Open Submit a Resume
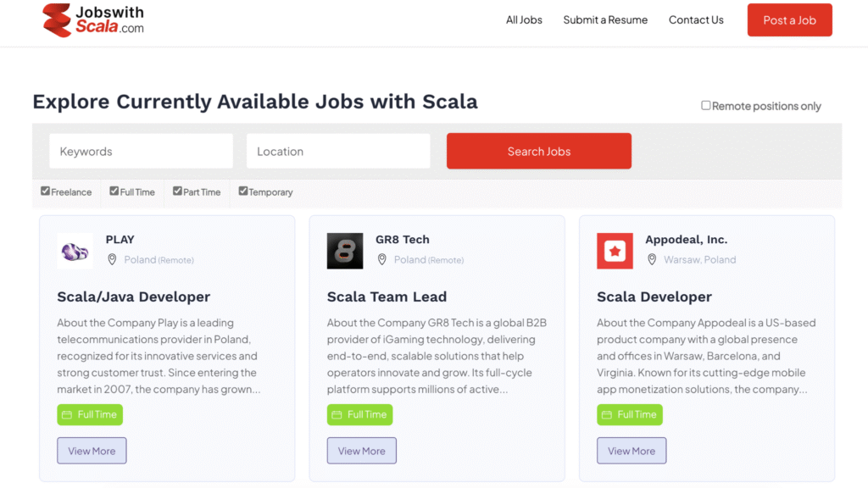 [x=605, y=19]
